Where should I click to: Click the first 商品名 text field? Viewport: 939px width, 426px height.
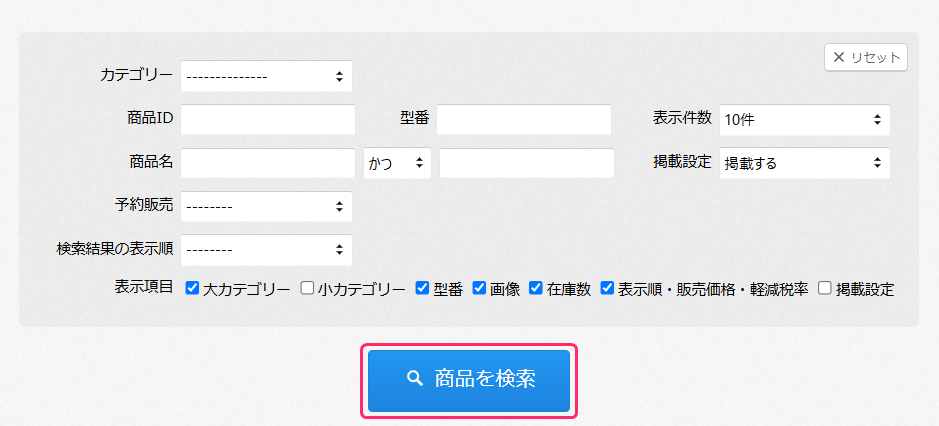pyautogui.click(x=268, y=163)
